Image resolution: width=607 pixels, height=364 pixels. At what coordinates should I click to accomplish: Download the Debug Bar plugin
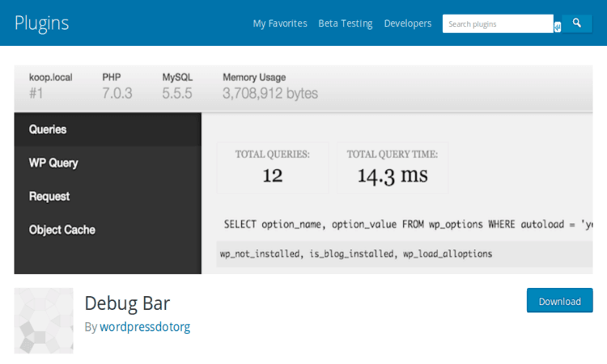[x=560, y=300]
